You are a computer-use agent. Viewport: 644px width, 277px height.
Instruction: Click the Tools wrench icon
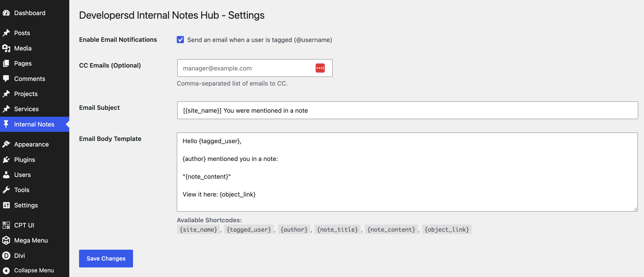click(6, 190)
